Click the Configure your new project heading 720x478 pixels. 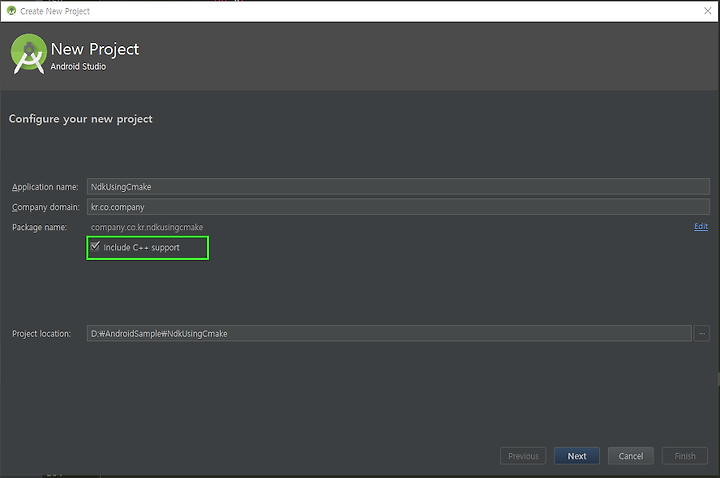[x=80, y=119]
